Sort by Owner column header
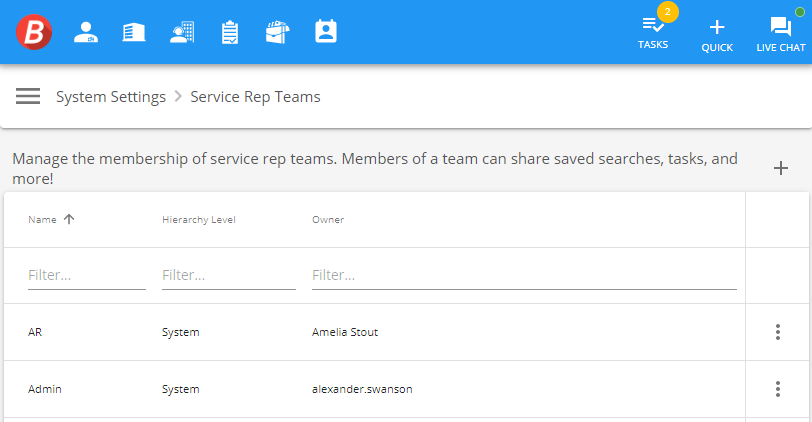The image size is (812, 422). pos(328,220)
